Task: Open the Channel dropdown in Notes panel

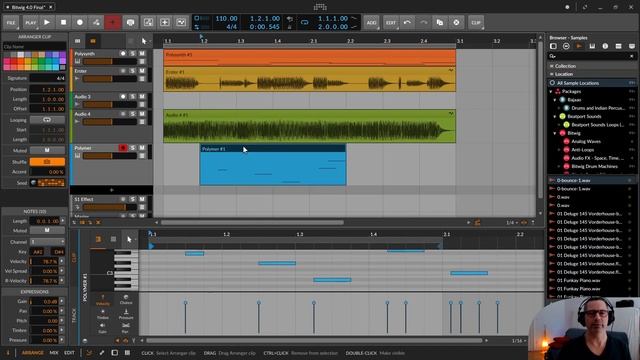Action: 47,242
